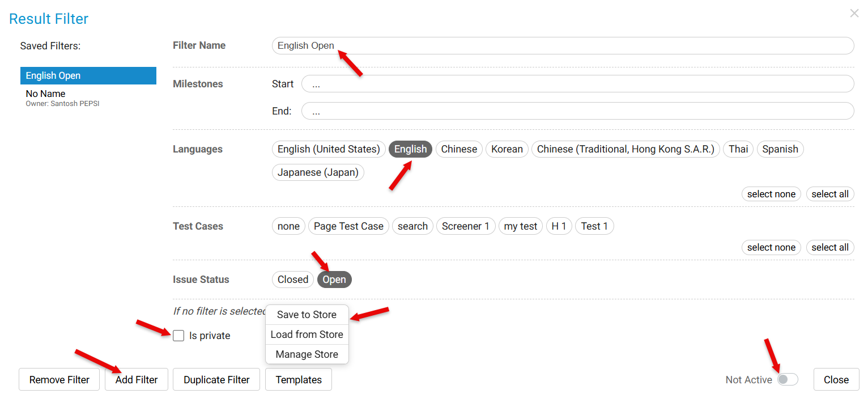The height and width of the screenshot is (398, 868).
Task: Select the No Name saved filter
Action: point(46,94)
